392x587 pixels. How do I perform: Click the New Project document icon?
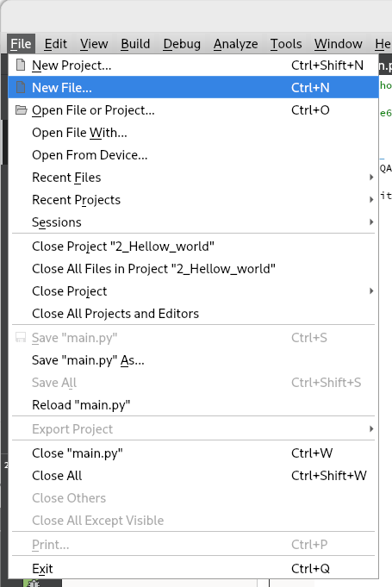[x=21, y=66]
